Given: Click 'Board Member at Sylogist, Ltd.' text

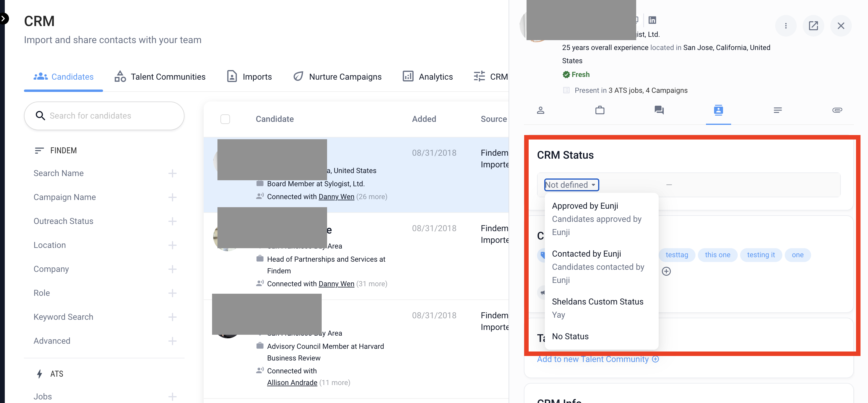Looking at the screenshot, I should point(316,184).
